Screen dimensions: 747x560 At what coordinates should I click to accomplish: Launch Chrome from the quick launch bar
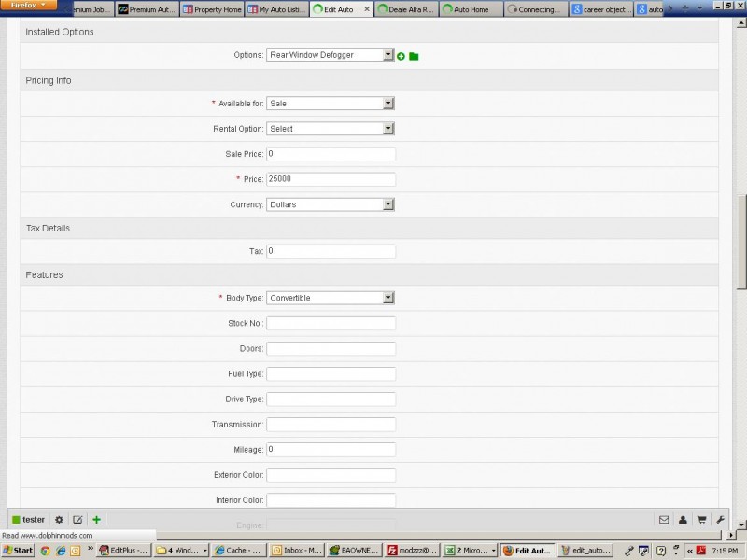pyautogui.click(x=45, y=551)
